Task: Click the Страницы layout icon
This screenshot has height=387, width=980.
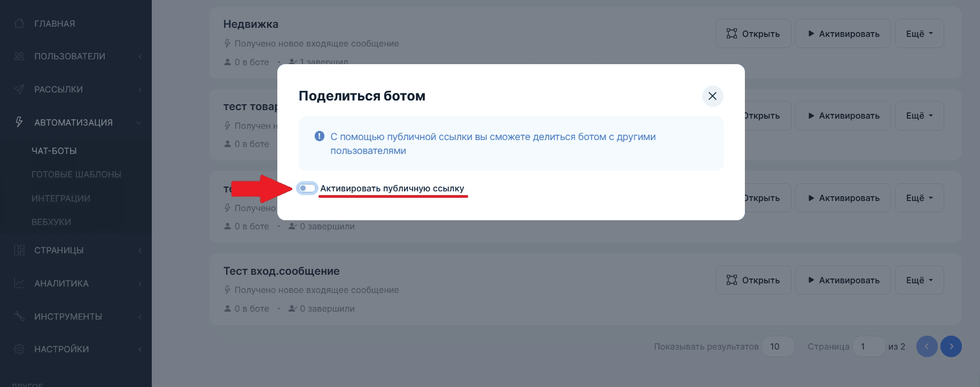Action: pos(19,250)
